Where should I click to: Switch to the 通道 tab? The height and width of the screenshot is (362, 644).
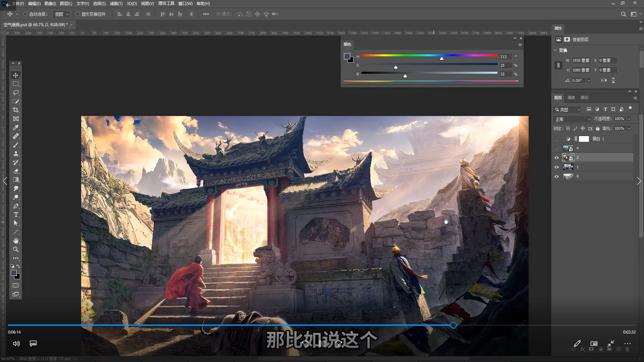[571, 98]
